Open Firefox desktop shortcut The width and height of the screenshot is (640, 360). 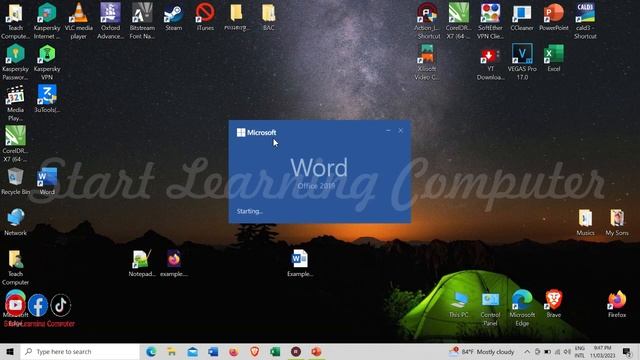617,304
